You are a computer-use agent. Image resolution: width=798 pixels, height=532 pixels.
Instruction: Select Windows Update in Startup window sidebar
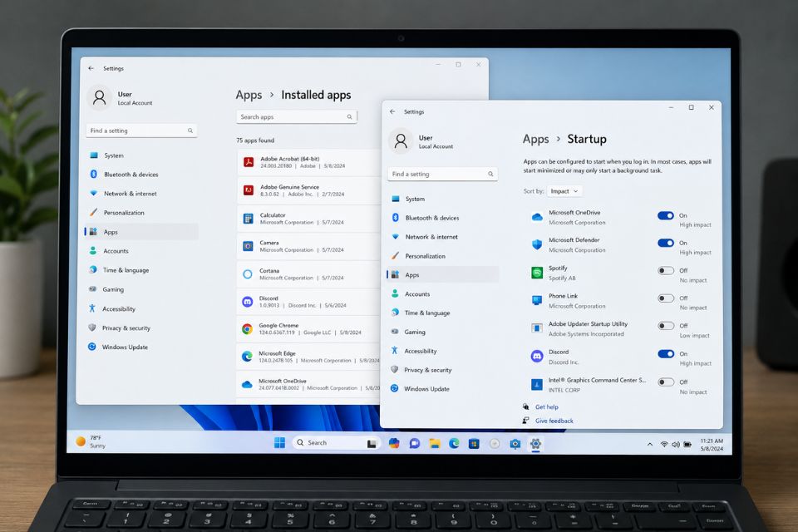pyautogui.click(x=443, y=389)
